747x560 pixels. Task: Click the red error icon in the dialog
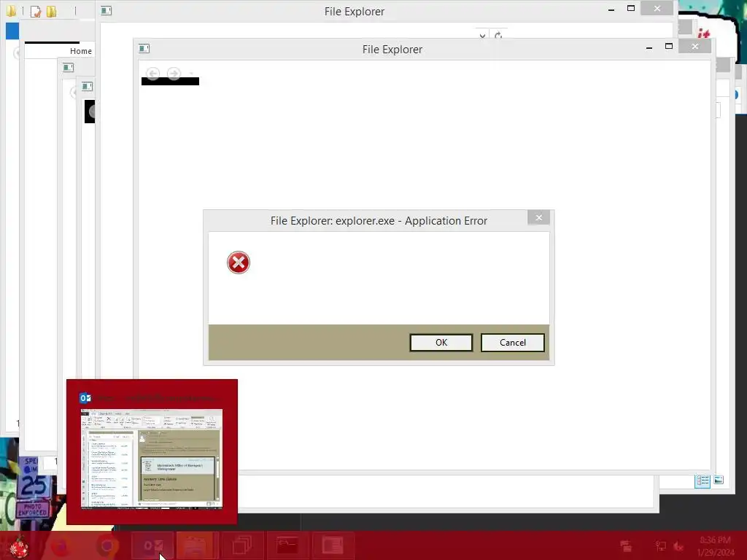point(239,262)
